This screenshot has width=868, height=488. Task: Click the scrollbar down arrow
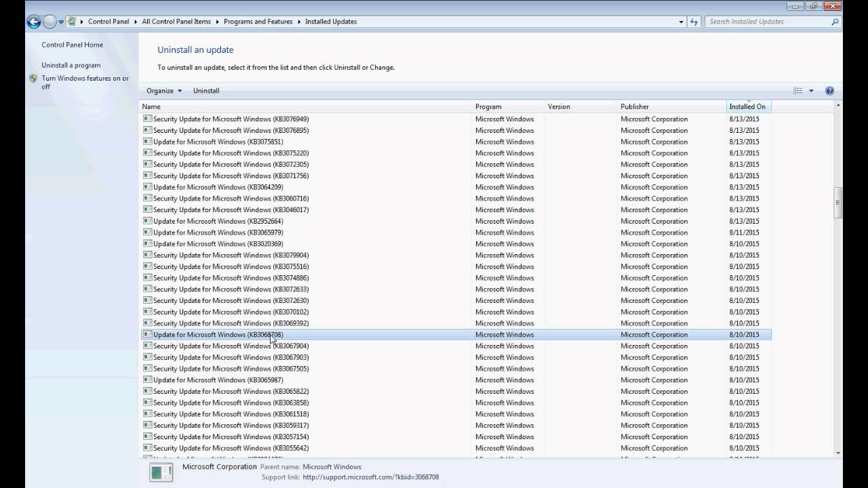click(838, 453)
